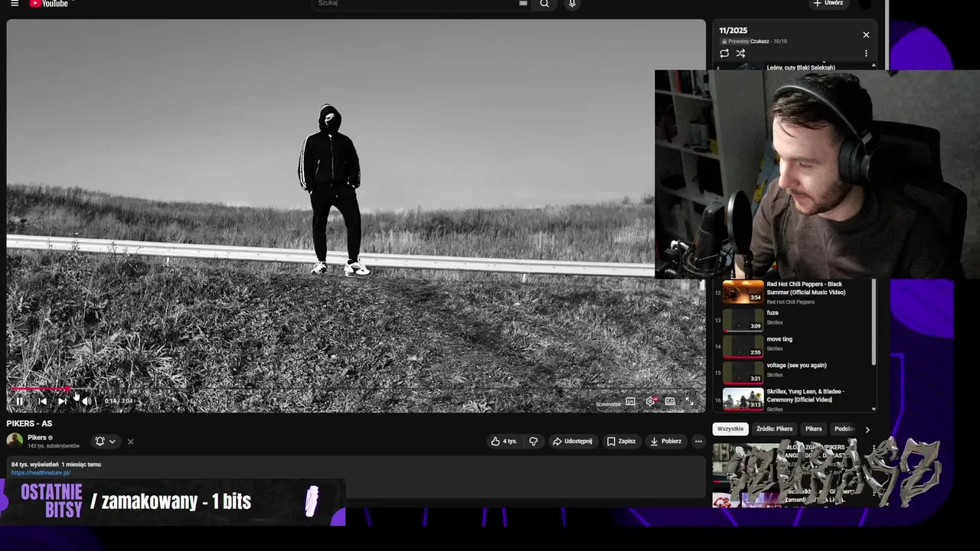Enter fullscreen with the expand icon

coord(689,401)
